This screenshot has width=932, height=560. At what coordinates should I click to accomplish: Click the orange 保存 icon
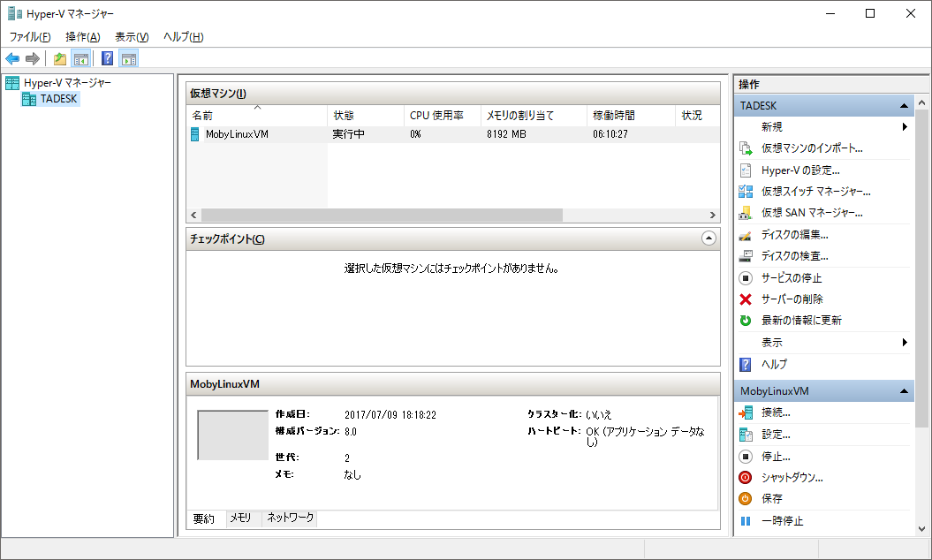[746, 499]
